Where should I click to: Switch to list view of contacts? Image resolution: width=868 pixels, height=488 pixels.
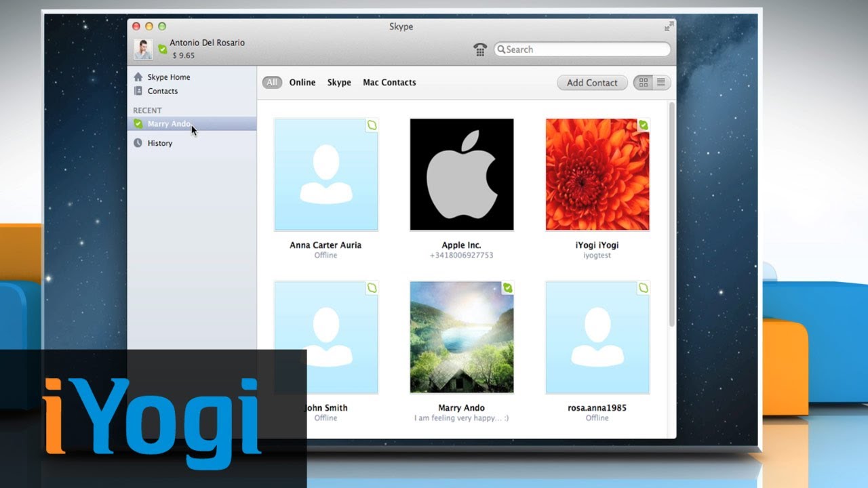click(661, 83)
